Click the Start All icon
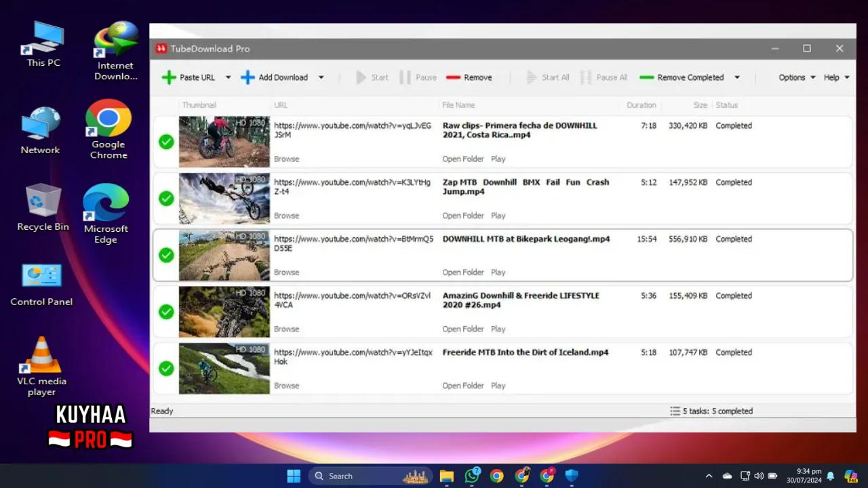The image size is (868, 488). (x=532, y=77)
